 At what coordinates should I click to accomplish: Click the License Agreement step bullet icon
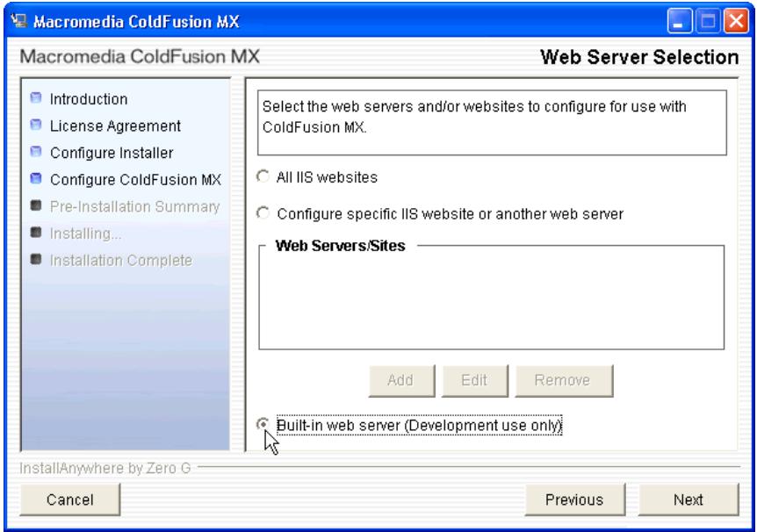tap(36, 125)
